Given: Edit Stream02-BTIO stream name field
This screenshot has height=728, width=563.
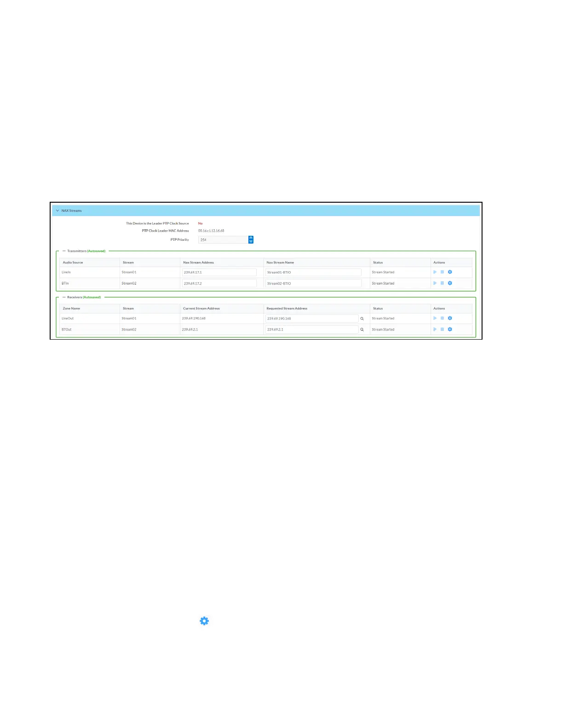Looking at the screenshot, I should click(x=313, y=284).
